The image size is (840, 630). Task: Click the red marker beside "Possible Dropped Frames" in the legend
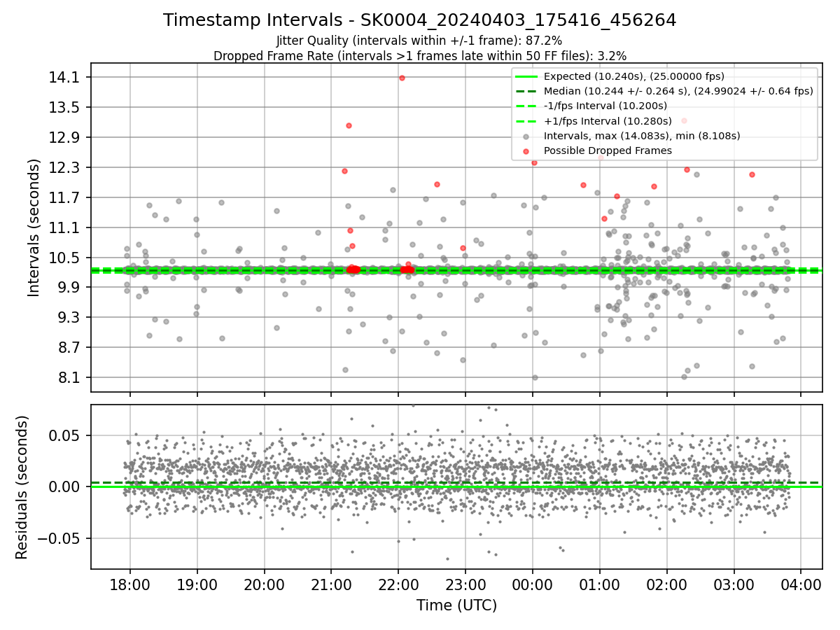coord(526,150)
